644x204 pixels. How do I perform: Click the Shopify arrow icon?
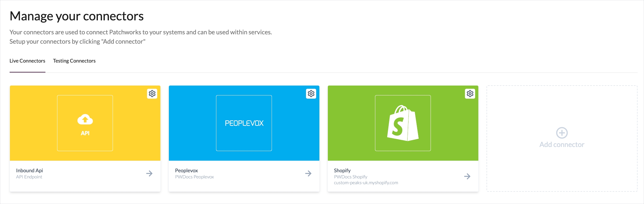467,176
